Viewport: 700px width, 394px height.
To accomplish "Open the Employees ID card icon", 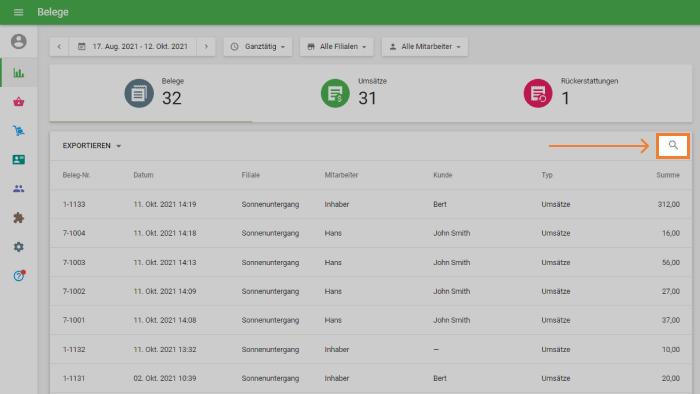I will [x=18, y=160].
